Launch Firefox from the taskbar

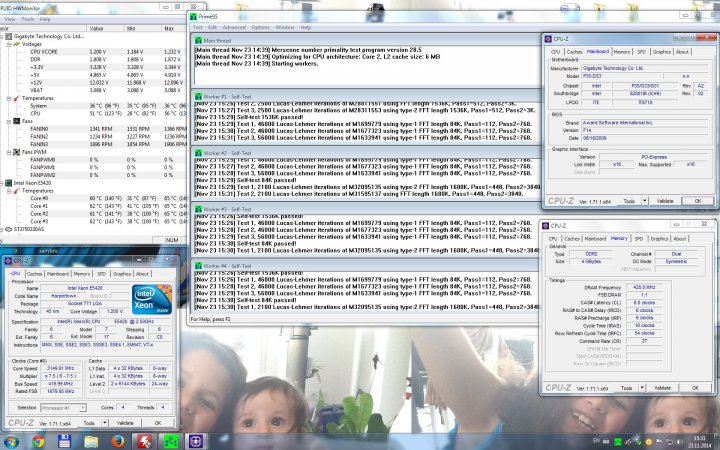tap(118, 442)
